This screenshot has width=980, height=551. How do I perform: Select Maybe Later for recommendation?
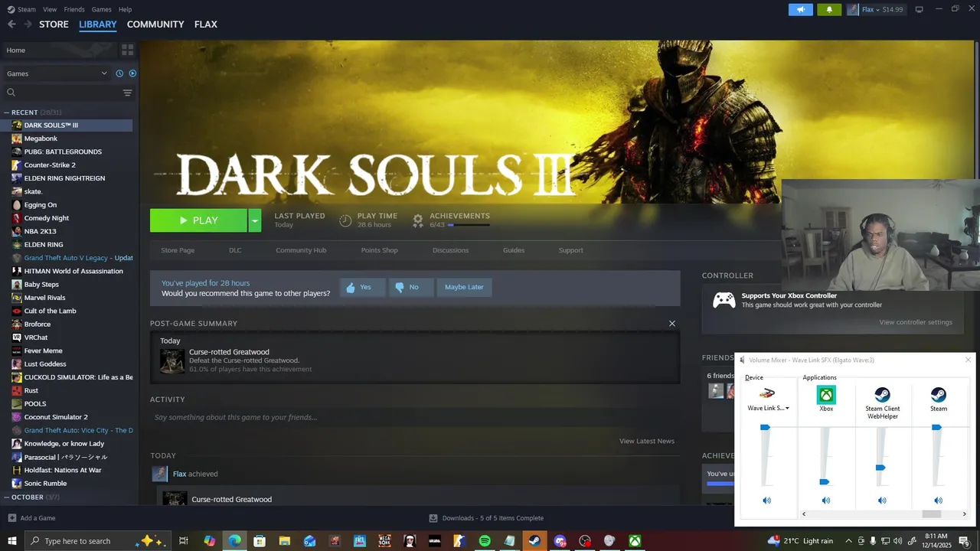click(x=464, y=287)
